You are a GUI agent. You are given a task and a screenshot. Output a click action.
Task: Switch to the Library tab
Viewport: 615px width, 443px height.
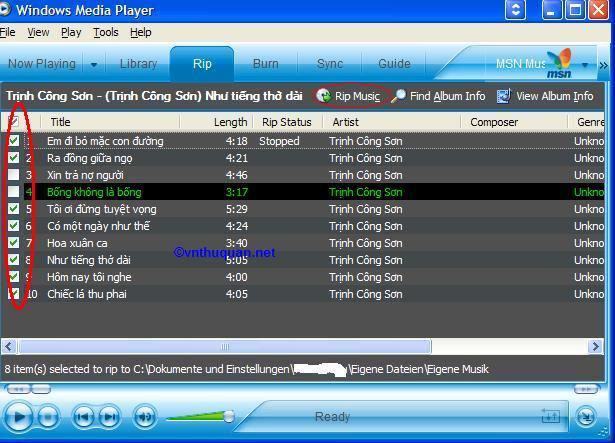[138, 64]
